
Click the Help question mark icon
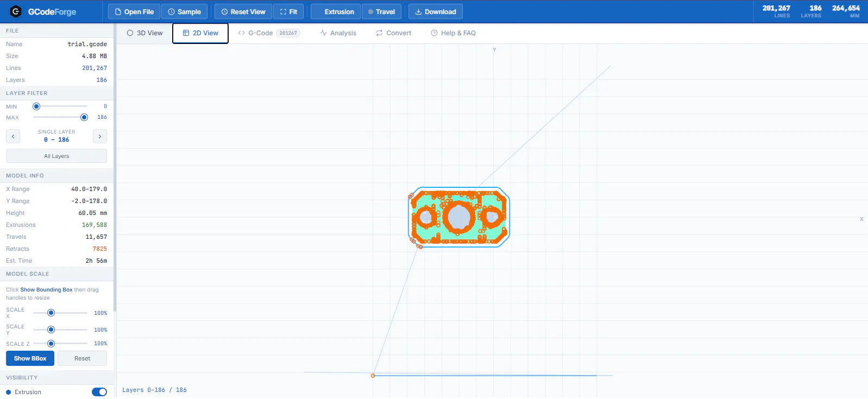click(434, 33)
